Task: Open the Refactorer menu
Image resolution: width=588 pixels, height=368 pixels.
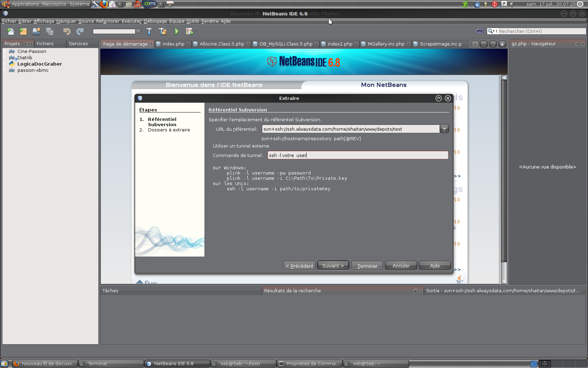Action: point(107,21)
